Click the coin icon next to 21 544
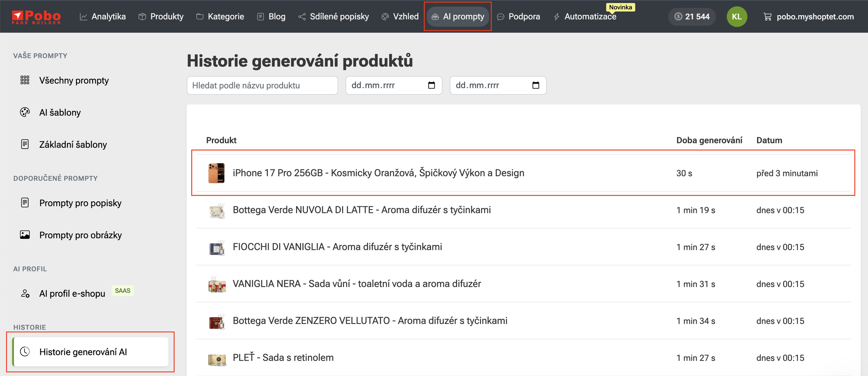 pyautogui.click(x=678, y=16)
